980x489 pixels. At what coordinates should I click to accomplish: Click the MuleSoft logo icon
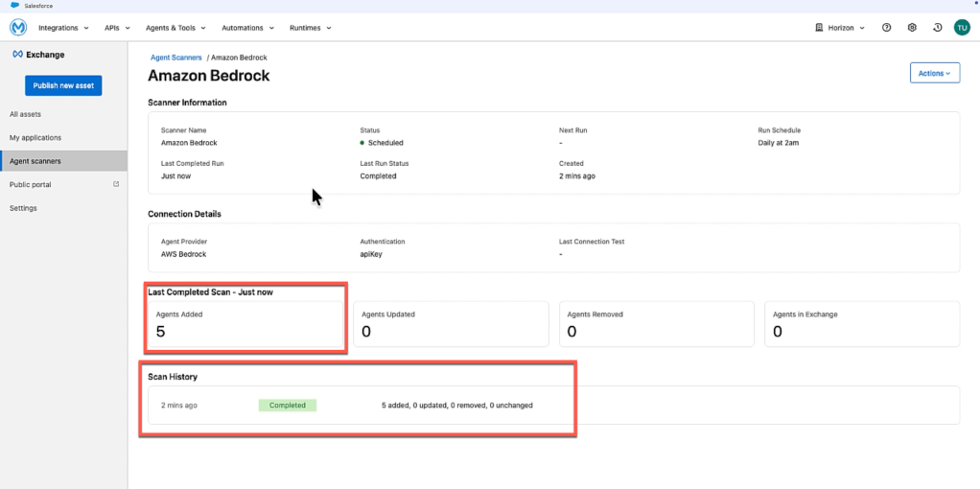(x=17, y=28)
